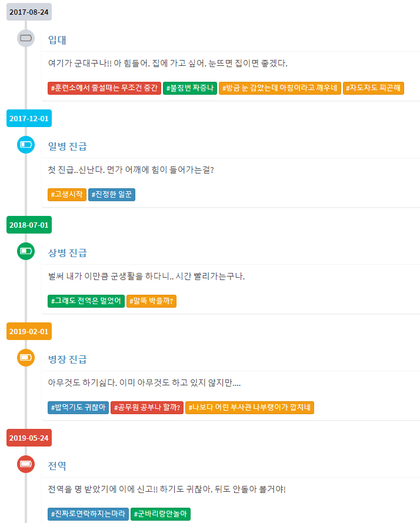Image resolution: width=420 pixels, height=523 pixels.
Task: Select the green 2018-07-01 date label
Action: 29,225
